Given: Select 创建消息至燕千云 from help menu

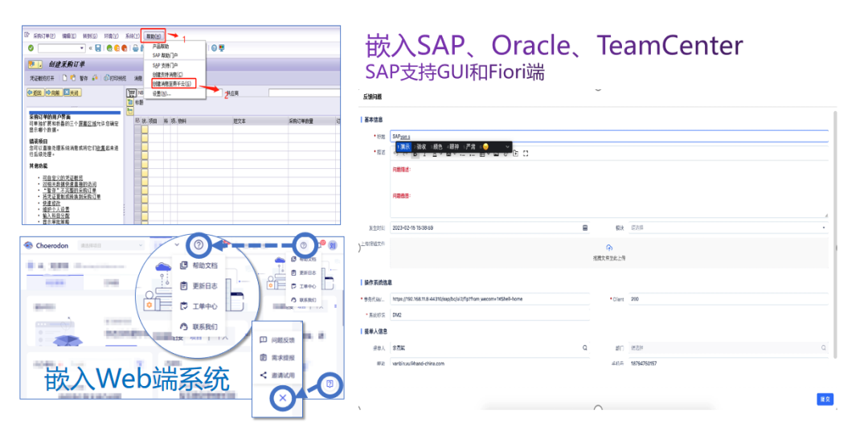Looking at the screenshot, I should [172, 83].
